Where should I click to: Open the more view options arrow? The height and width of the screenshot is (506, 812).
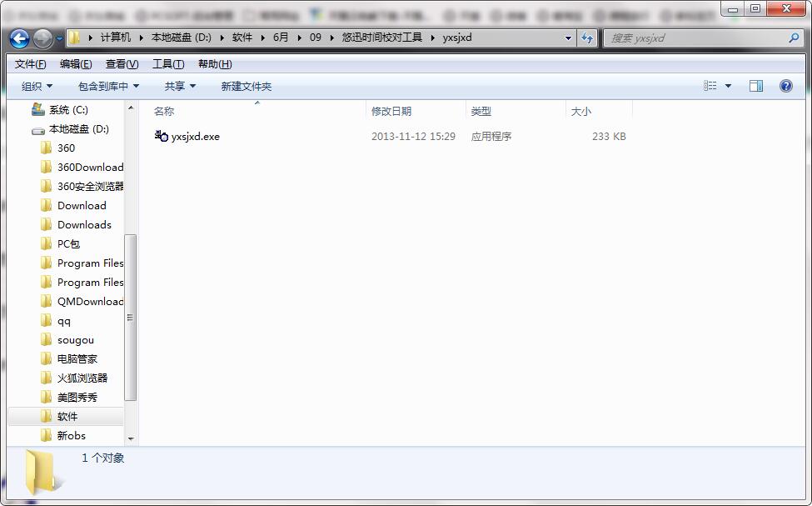[728, 86]
